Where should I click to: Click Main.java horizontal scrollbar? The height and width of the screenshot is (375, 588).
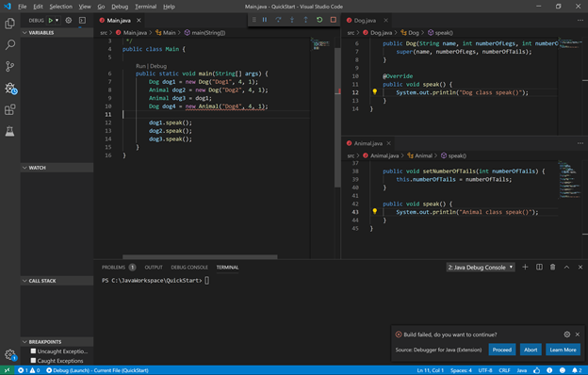tap(200, 257)
